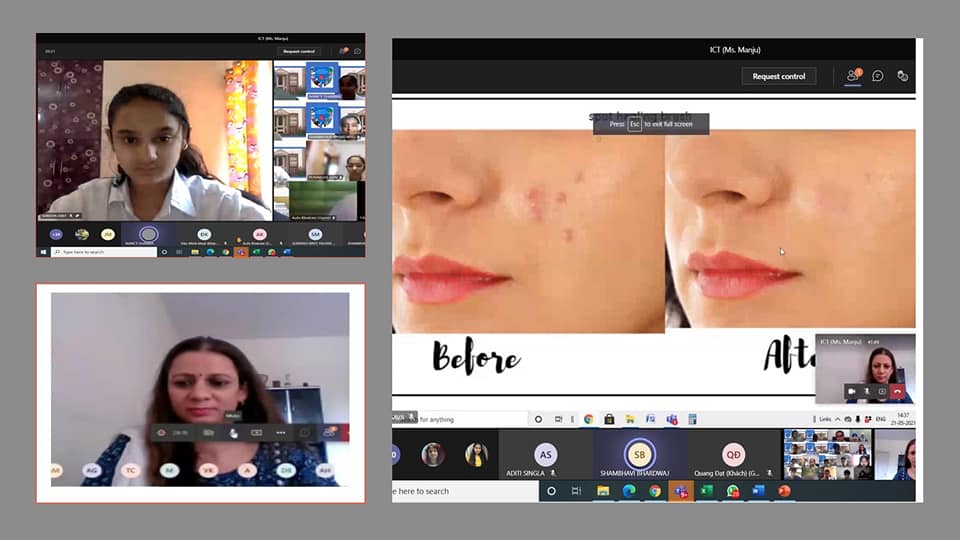Select TC avatar in bottom-left window

pyautogui.click(x=130, y=470)
